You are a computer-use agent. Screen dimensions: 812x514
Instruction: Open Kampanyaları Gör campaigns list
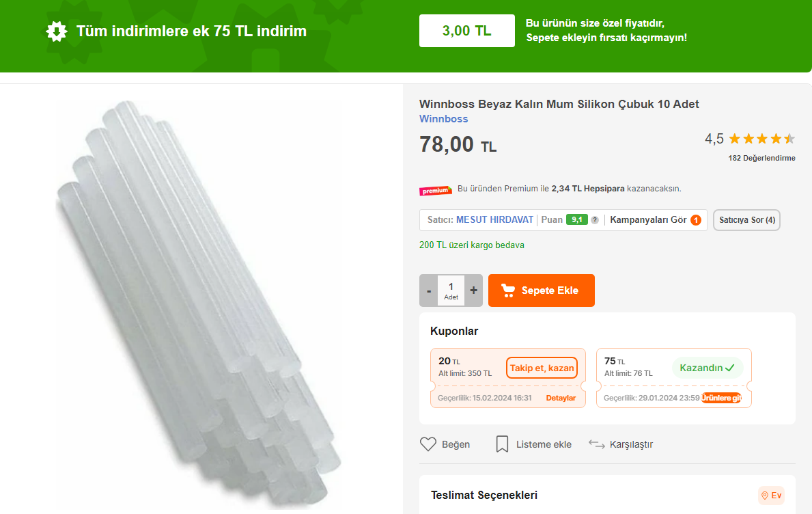(x=648, y=220)
